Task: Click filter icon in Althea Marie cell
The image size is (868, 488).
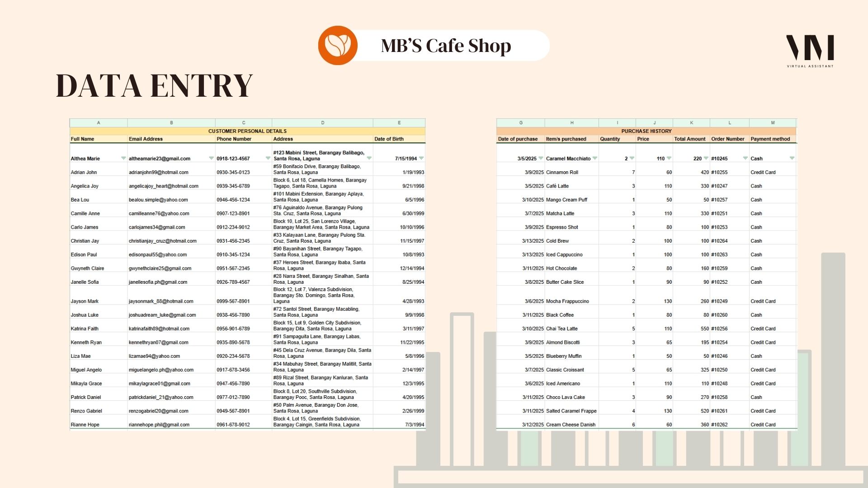Action: (123, 159)
